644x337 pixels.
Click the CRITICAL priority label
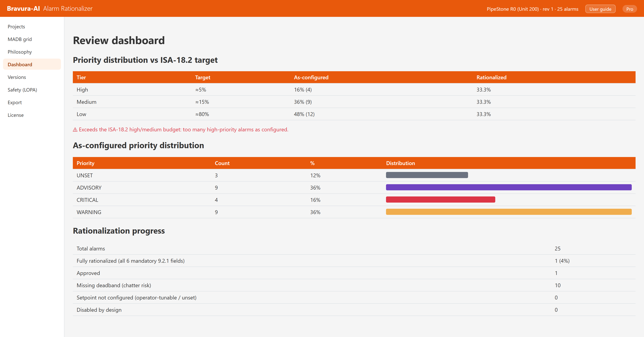click(x=87, y=200)
